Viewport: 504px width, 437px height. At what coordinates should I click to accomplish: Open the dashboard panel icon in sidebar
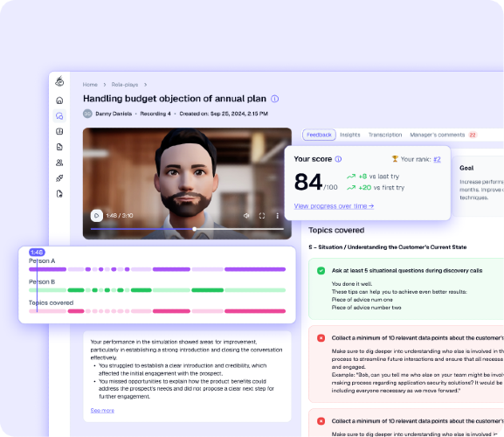pyautogui.click(x=59, y=131)
